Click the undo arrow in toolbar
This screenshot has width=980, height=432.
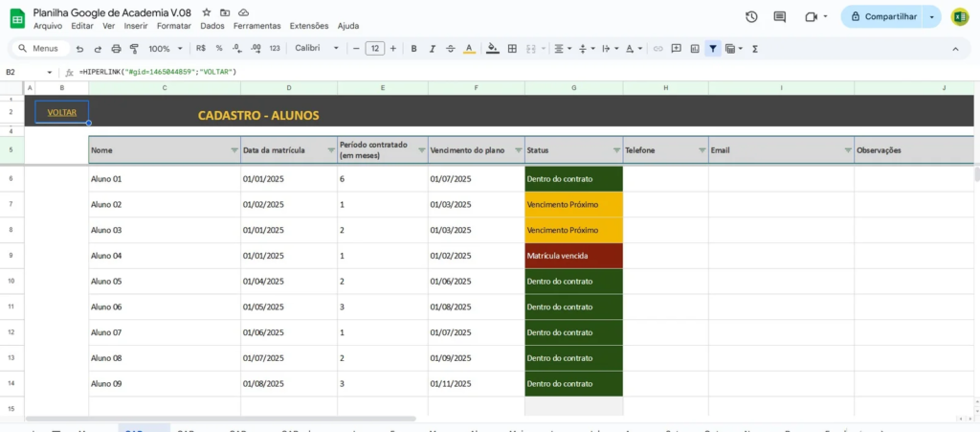80,49
